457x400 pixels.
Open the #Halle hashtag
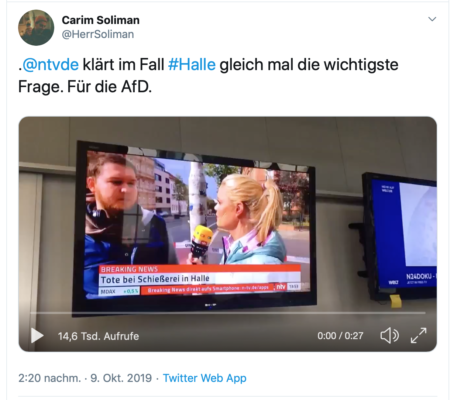coord(192,64)
